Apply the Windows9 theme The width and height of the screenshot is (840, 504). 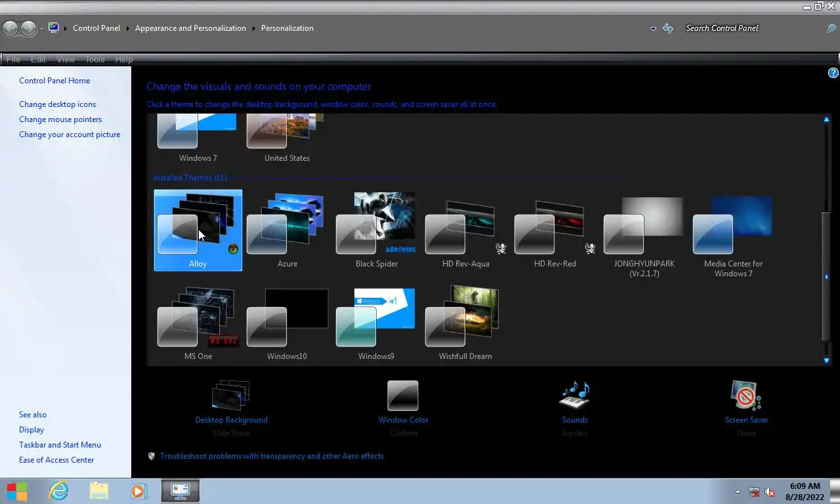pyautogui.click(x=376, y=323)
